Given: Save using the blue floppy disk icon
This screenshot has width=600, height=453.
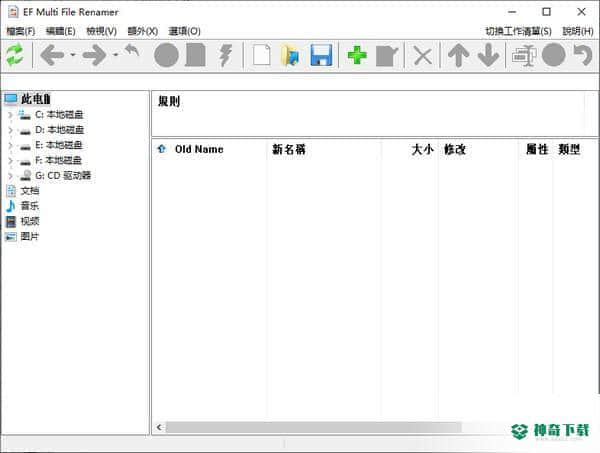Looking at the screenshot, I should tap(321, 55).
